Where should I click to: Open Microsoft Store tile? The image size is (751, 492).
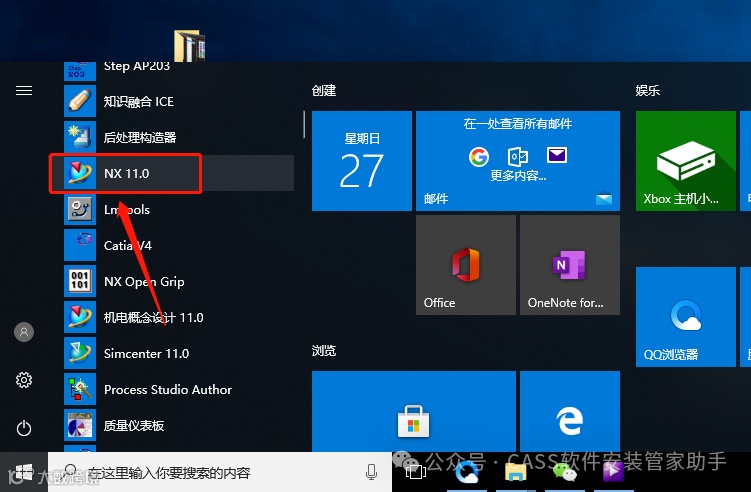414,411
